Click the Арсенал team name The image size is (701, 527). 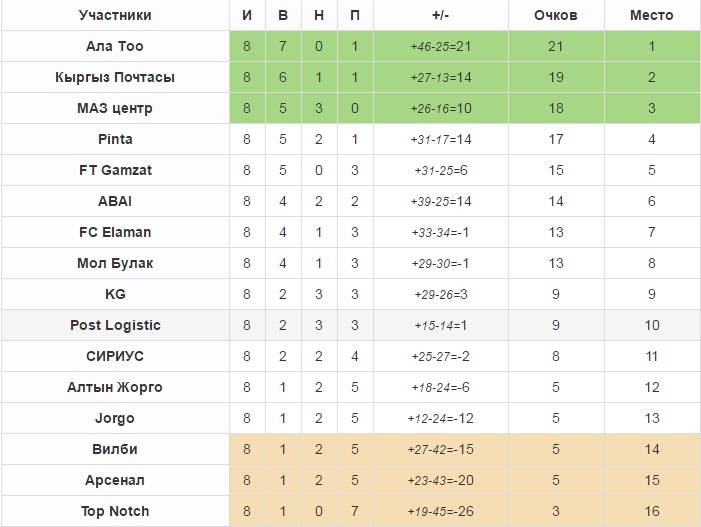tap(115, 480)
